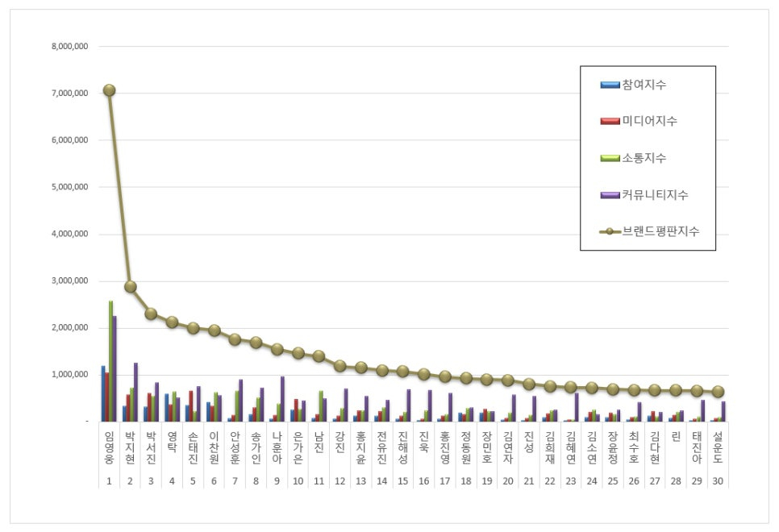Click the 브랜드평판지수 line marker in legend
The image size is (779, 532).
pos(610,231)
